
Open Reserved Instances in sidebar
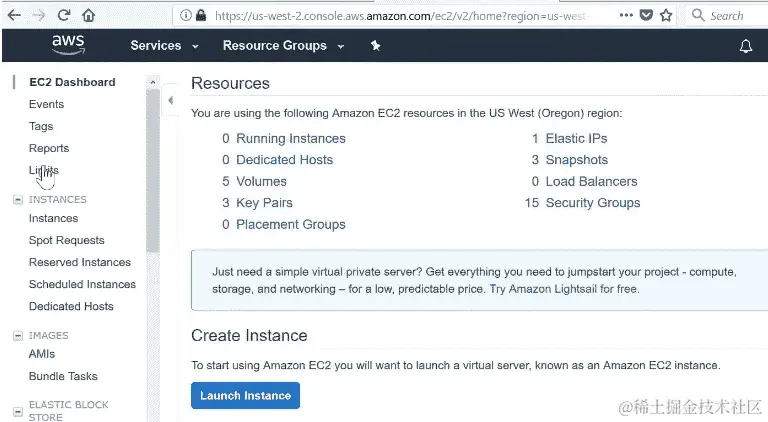[80, 262]
